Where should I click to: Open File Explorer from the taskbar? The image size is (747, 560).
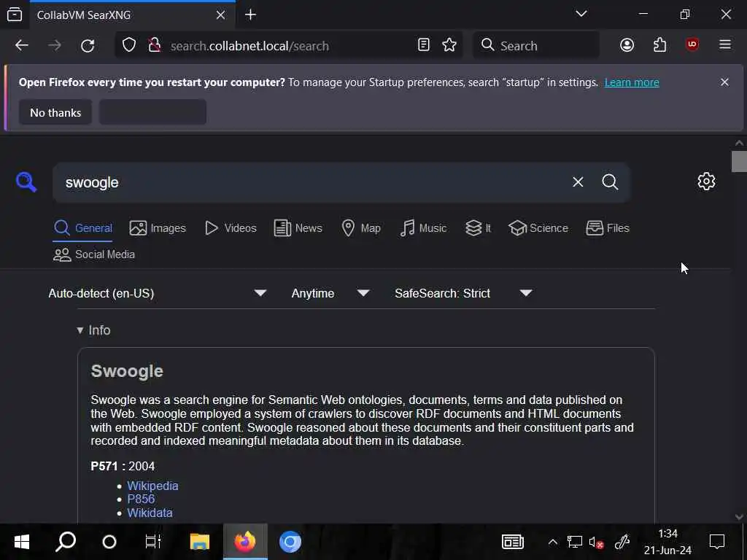pos(200,542)
